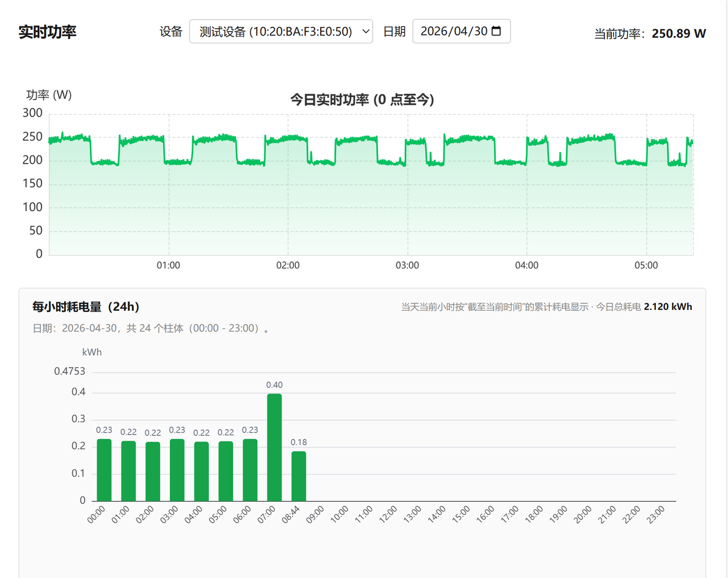The width and height of the screenshot is (728, 578).
Task: Select the 08:44 bar showing 0.18
Action: (299, 476)
